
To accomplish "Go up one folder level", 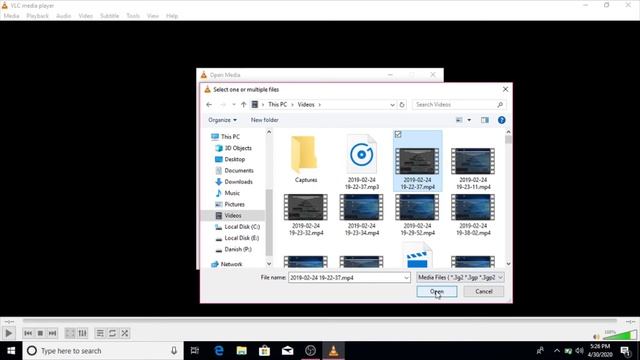I will (x=243, y=104).
